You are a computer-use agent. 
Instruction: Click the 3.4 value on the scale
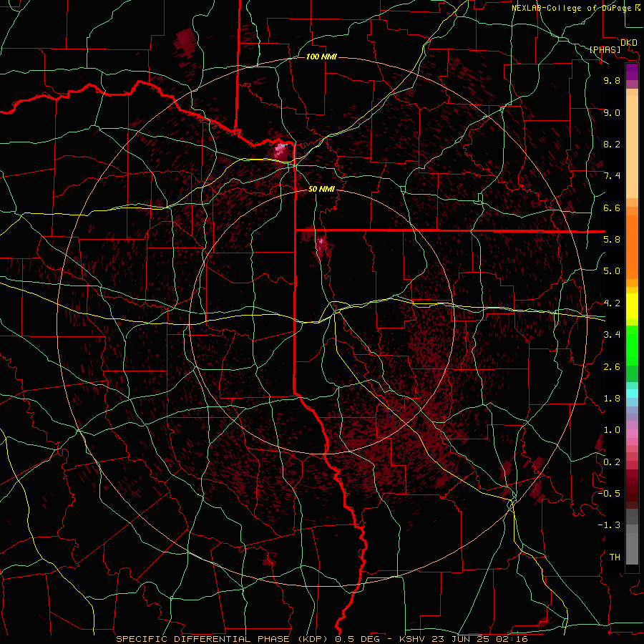click(612, 335)
